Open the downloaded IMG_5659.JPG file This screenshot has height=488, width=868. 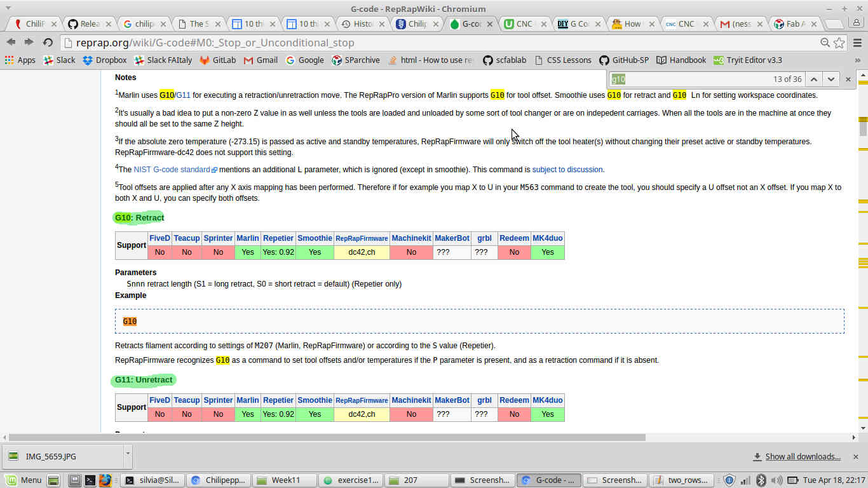click(x=64, y=456)
